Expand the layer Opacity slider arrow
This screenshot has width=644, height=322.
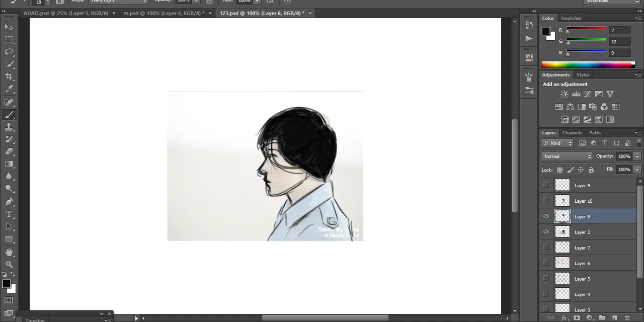637,156
